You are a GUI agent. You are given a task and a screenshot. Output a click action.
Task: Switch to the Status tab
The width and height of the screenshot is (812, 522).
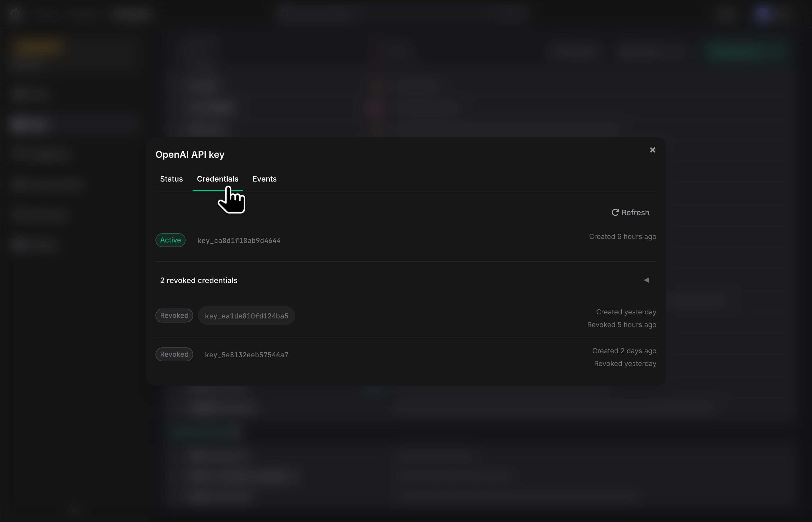tap(171, 179)
